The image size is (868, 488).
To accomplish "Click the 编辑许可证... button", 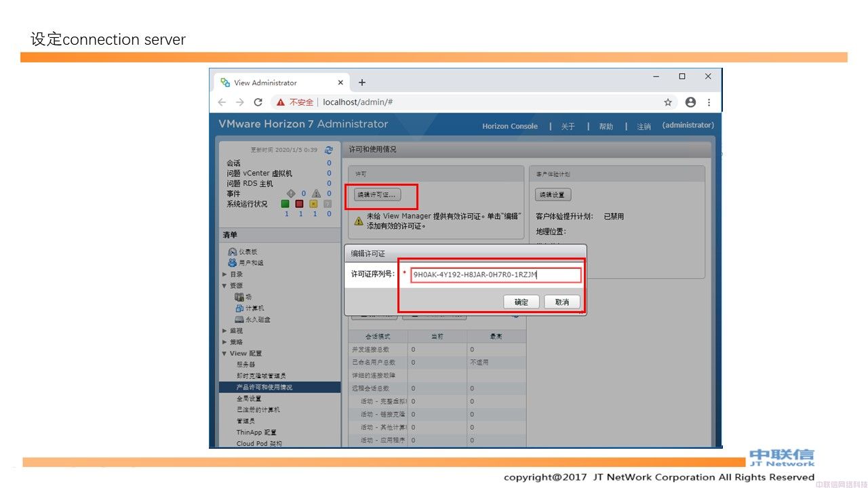I will 378,195.
